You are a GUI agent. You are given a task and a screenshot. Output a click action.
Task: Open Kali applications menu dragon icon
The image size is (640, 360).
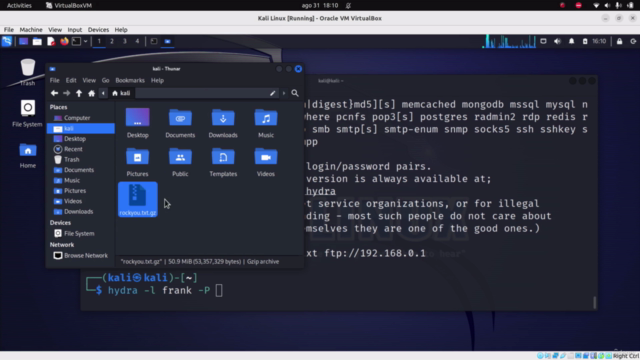(x=7, y=41)
